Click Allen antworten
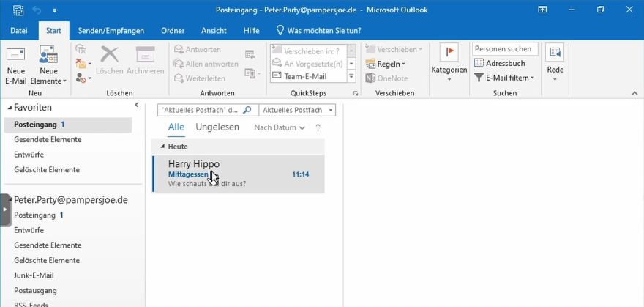The width and height of the screenshot is (644, 307). point(206,64)
